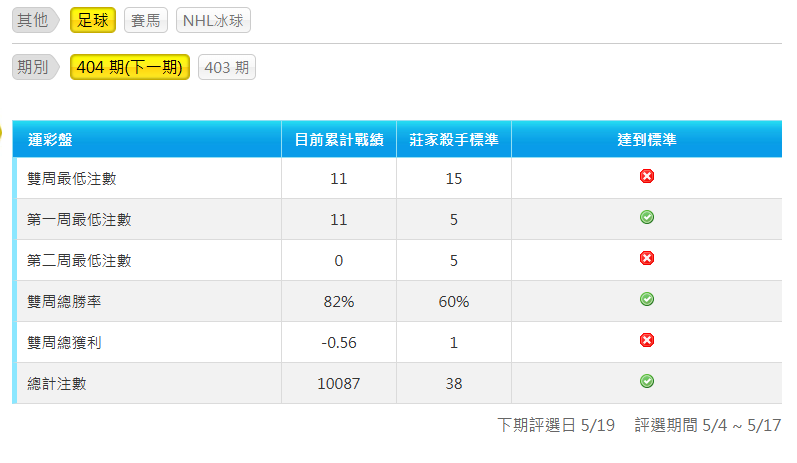797x463 pixels.
Task: Click the red X icon for 第二周最低注數
Action: (x=647, y=258)
